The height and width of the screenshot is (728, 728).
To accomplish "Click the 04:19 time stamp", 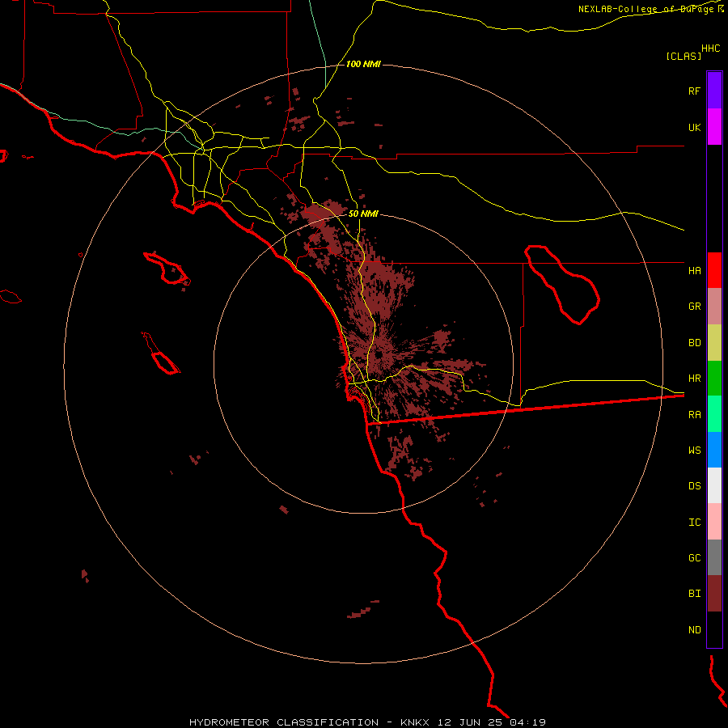I will coord(527,722).
